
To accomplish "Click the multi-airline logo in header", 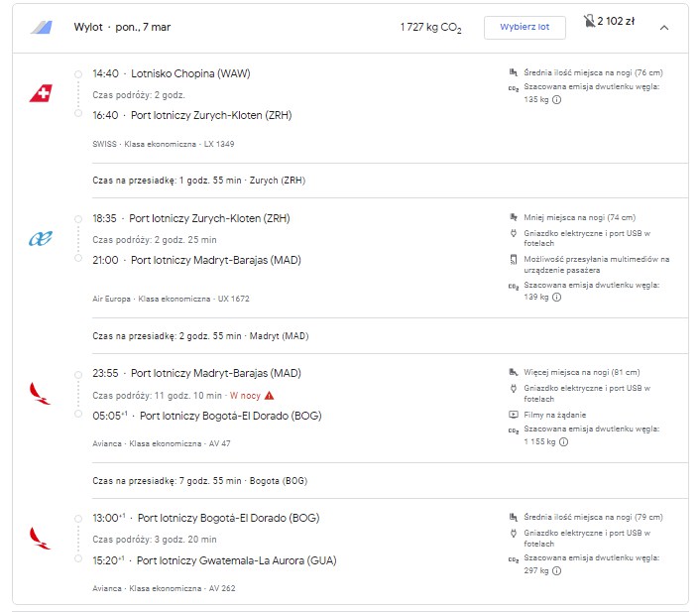I will click(41, 27).
